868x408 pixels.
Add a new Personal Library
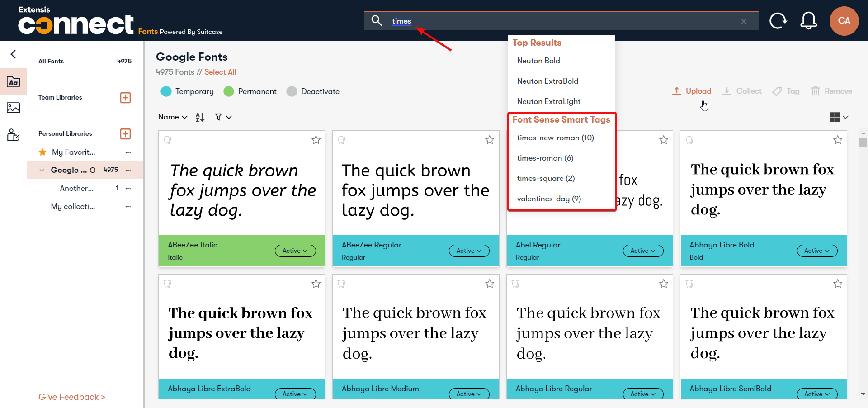click(x=125, y=134)
